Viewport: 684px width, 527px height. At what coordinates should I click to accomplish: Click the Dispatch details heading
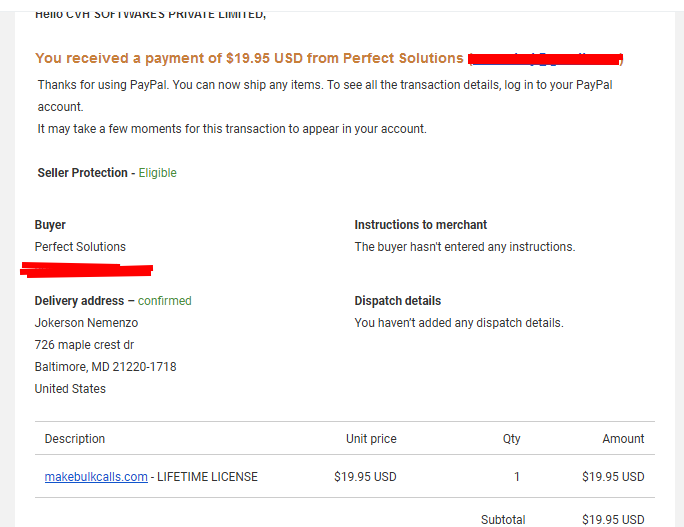coord(397,301)
